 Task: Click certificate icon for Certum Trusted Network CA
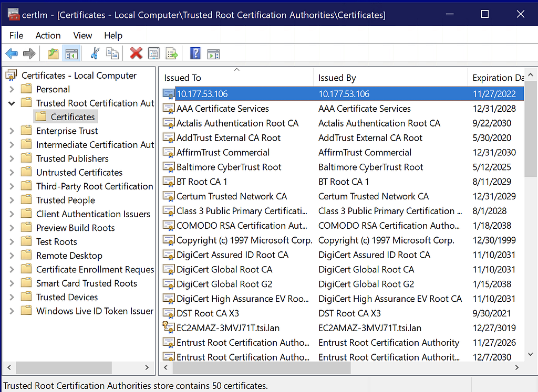[169, 196]
